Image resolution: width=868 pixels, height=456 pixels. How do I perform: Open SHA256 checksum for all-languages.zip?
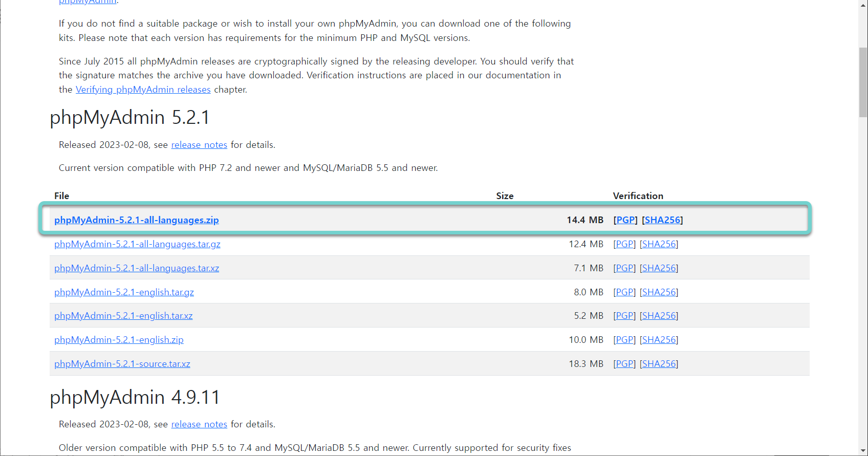(x=662, y=220)
